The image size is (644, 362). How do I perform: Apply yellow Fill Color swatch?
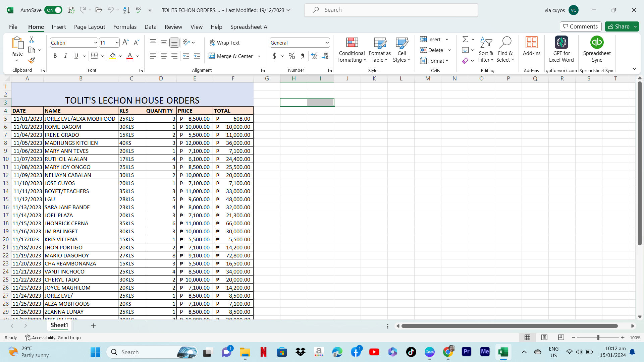(113, 56)
